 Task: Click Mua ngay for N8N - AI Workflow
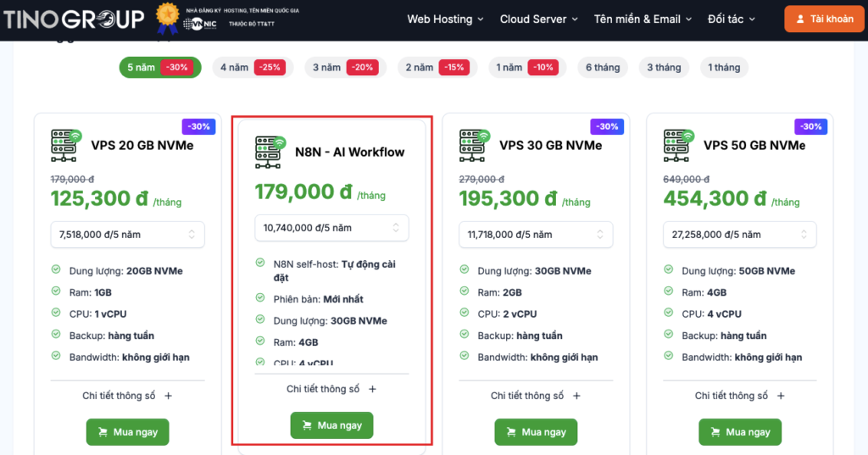[x=331, y=425]
